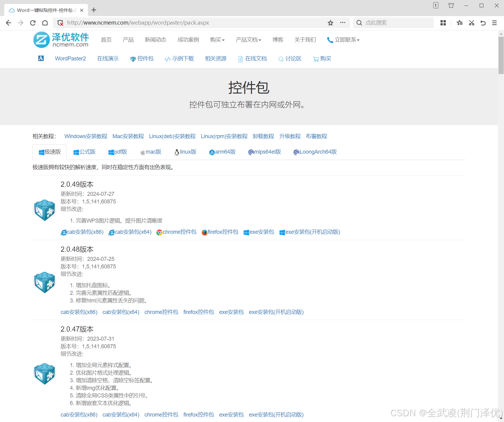Click the browser reload button
Image resolution: width=504 pixels, height=422 pixels.
[x=33, y=23]
